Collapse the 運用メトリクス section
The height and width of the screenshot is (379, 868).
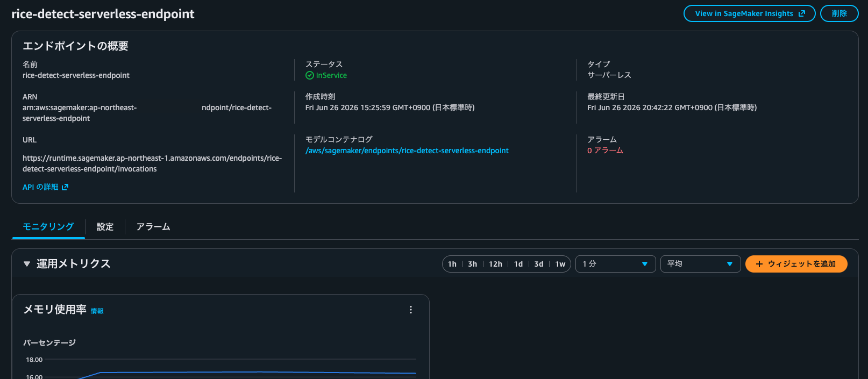point(27,264)
